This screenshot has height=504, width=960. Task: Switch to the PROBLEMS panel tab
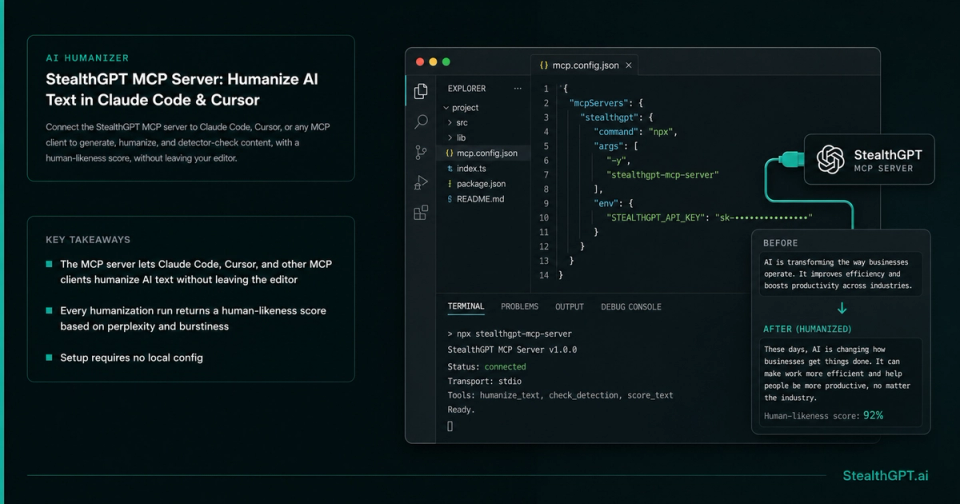[519, 307]
